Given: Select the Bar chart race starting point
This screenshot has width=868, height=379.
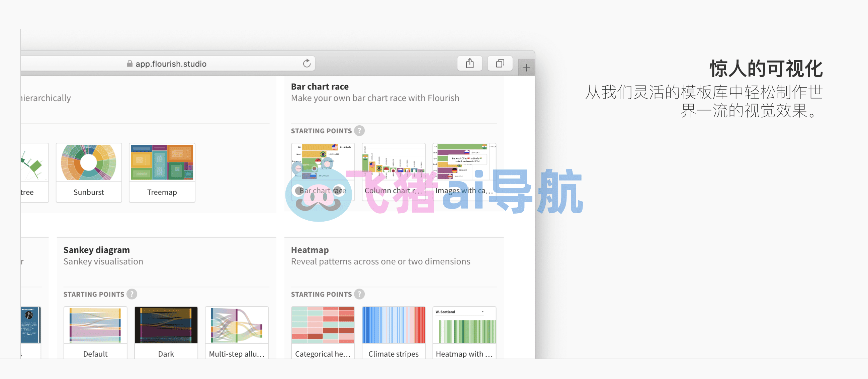Looking at the screenshot, I should (x=323, y=172).
